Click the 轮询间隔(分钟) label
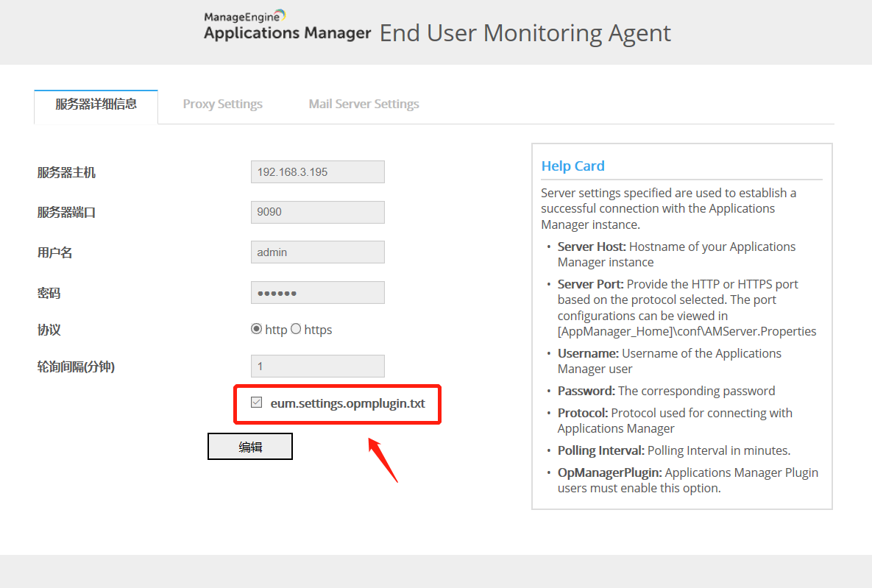Image resolution: width=872 pixels, height=588 pixels. click(76, 366)
